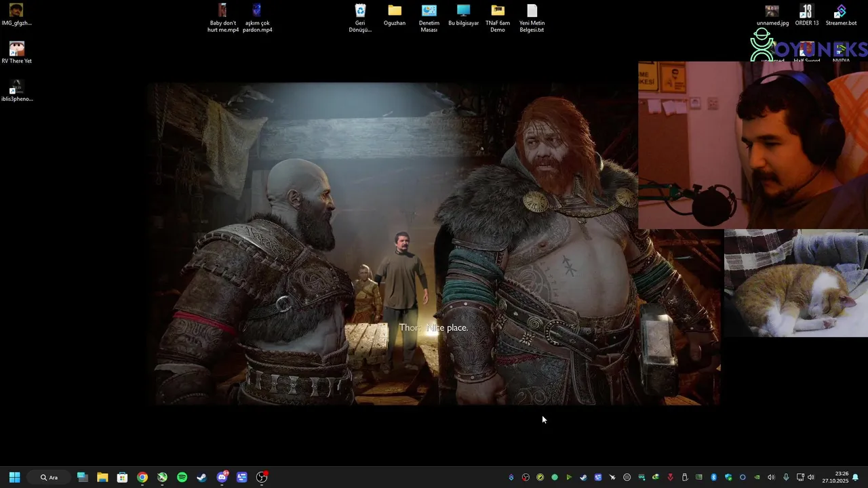The width and height of the screenshot is (868, 488).
Task: Select Baby don't hurt me.mp4 video file
Action: point(222,18)
